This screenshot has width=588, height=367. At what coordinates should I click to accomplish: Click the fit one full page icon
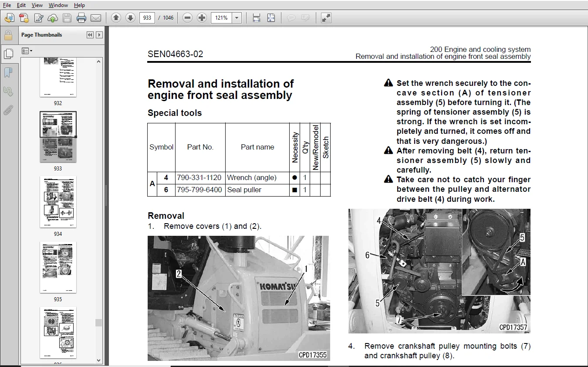pyautogui.click(x=271, y=18)
